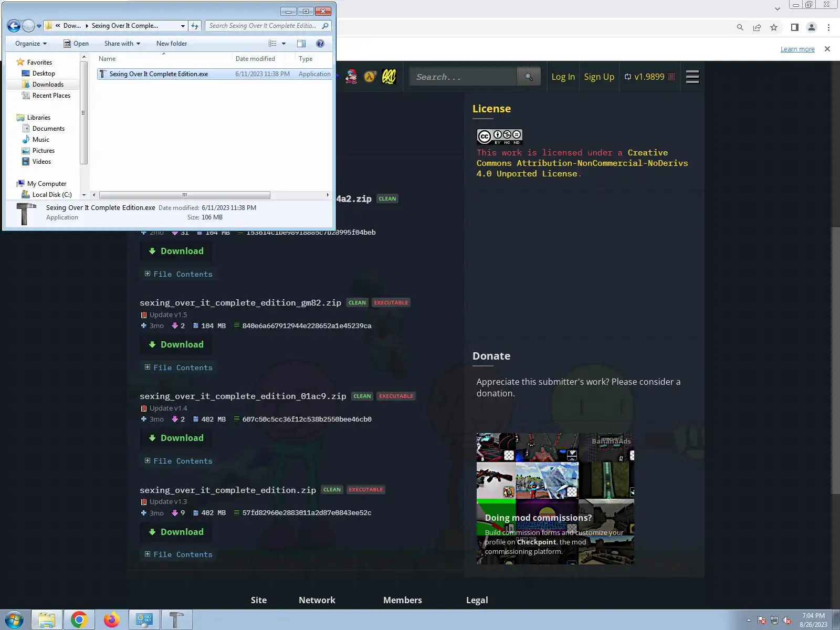This screenshot has height=630, width=840.
Task: Open the Chrome profile avatar
Action: [812, 27]
